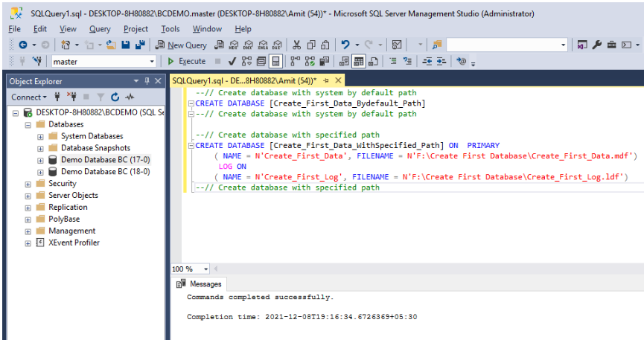Refresh the Object Explorer tree

point(115,97)
